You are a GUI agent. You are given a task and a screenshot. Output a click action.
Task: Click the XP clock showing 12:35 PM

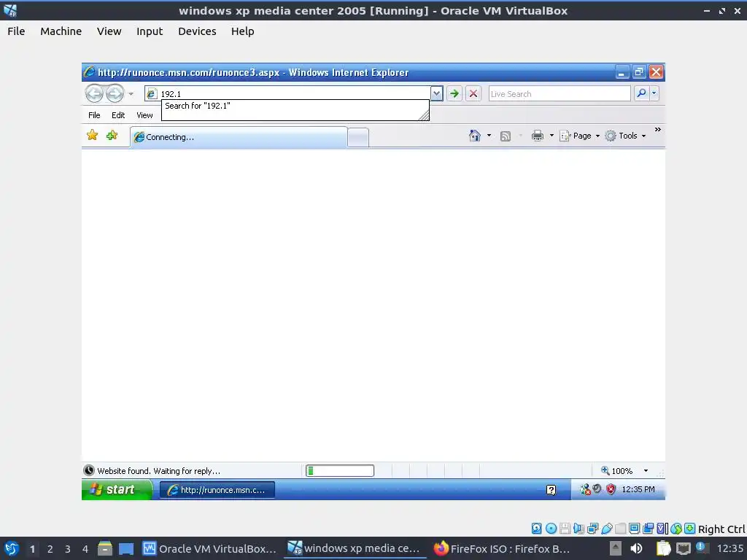tap(638, 489)
